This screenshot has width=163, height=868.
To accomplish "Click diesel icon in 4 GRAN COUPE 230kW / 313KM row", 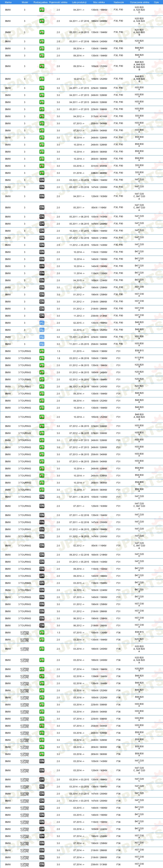I will pos(42,864).
